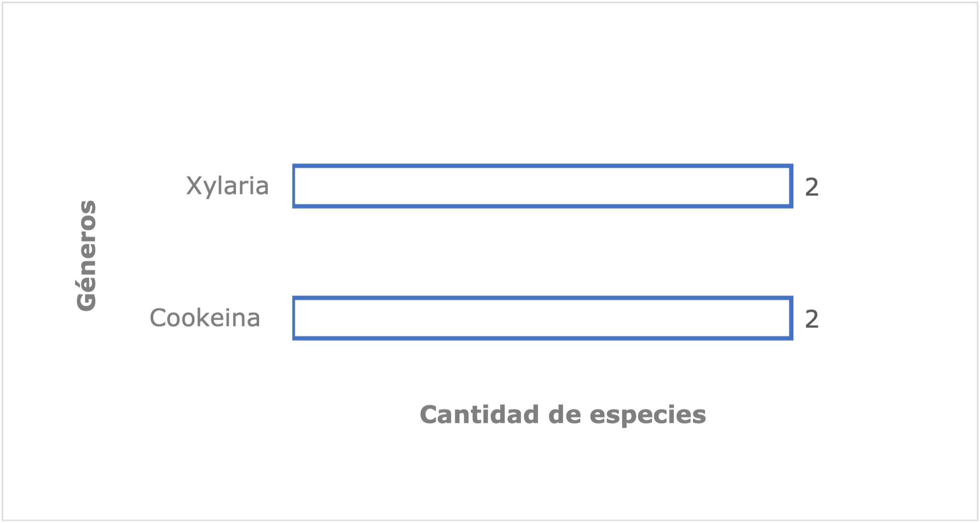Click the right end of the Xylaria bar
Screen dimensions: 980x523
(x=791, y=186)
